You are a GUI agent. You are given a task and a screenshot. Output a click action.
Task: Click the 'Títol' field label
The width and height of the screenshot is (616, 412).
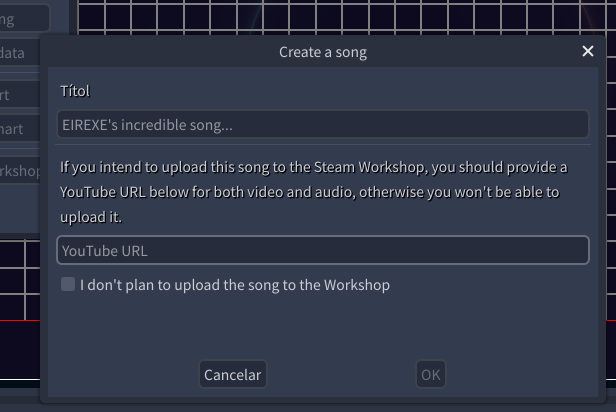pyautogui.click(x=75, y=91)
